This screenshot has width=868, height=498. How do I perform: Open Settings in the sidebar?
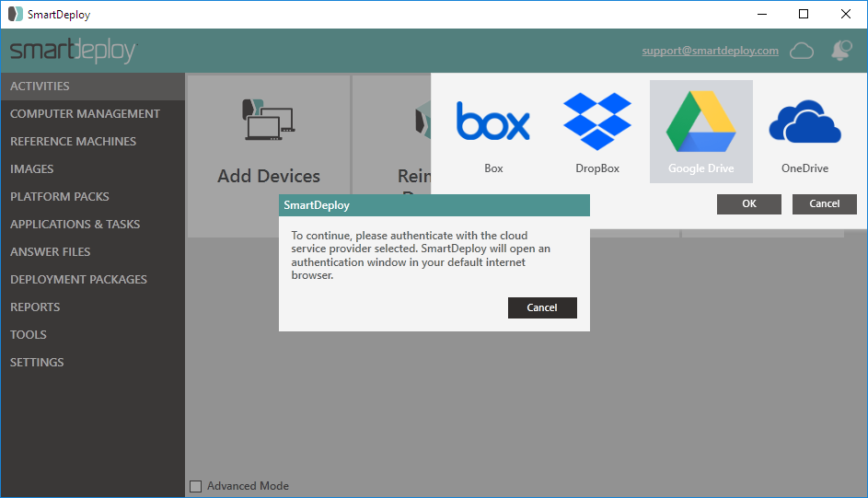click(x=92, y=363)
